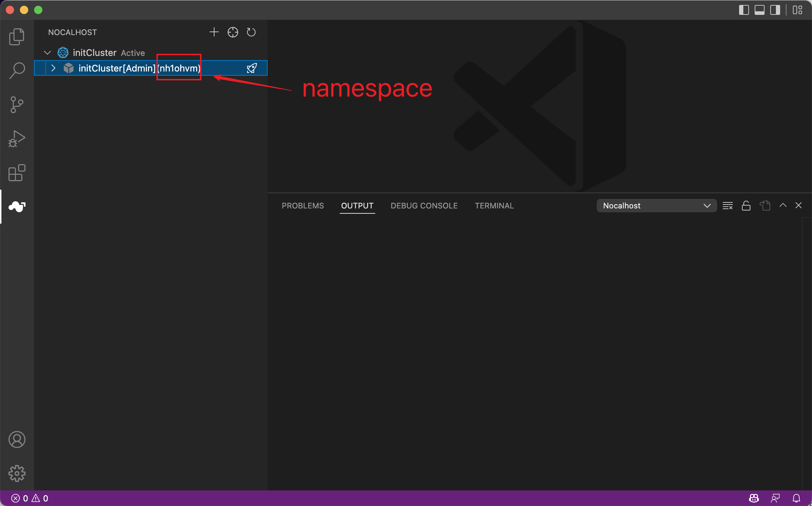Screen dimensions: 812x506
Task: Open output log in editor
Action: click(765, 206)
